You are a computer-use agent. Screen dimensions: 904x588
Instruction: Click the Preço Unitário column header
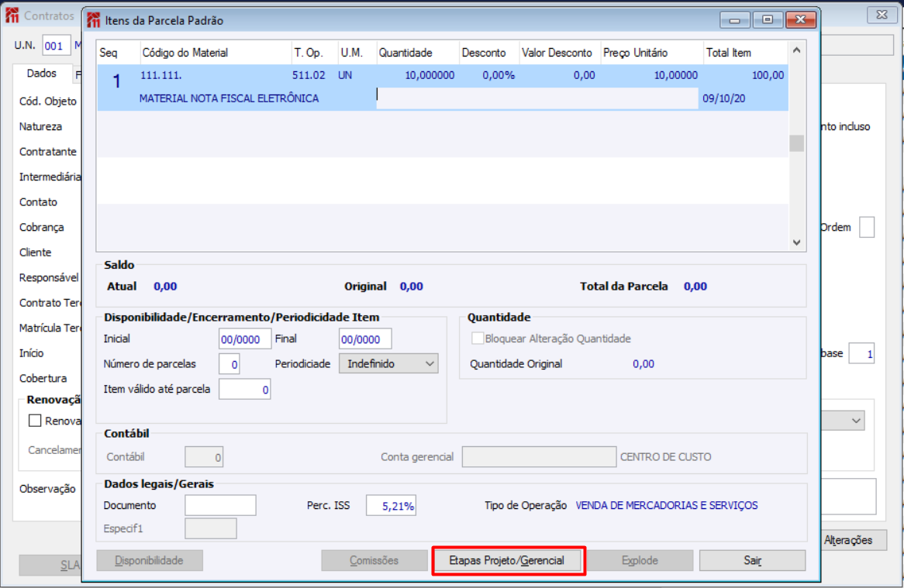click(x=652, y=53)
